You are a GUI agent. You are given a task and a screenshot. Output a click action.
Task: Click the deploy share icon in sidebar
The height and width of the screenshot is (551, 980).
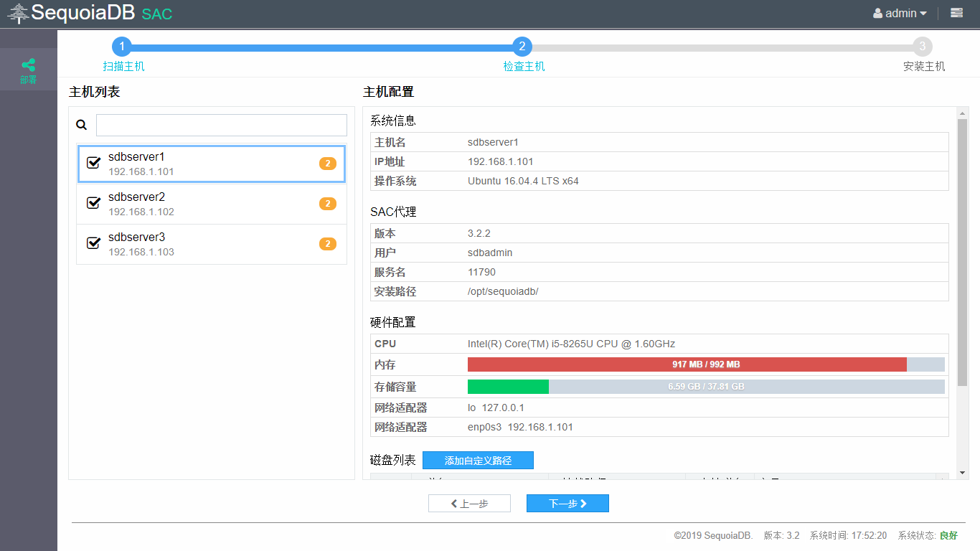tap(28, 65)
